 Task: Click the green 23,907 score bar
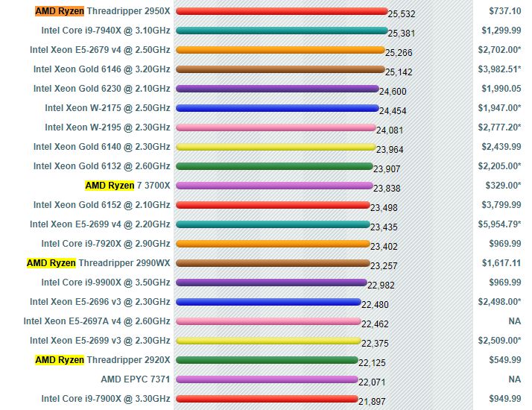pyautogui.click(x=274, y=166)
